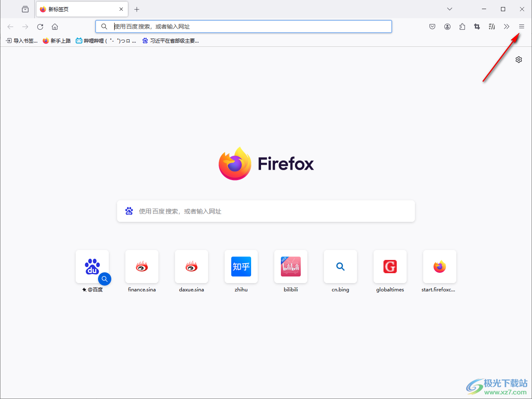The height and width of the screenshot is (399, 532).
Task: Open the daxue.sina shortcut tile
Action: pyautogui.click(x=192, y=267)
